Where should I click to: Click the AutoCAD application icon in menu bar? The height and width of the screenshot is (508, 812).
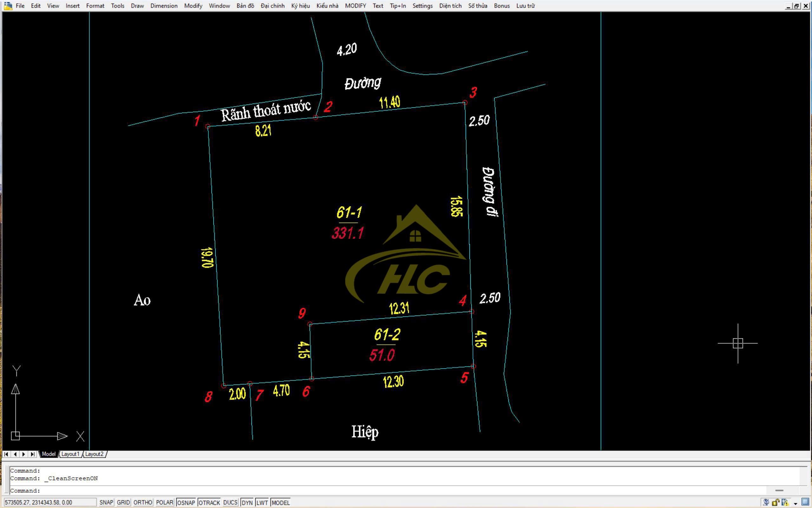pos(8,6)
